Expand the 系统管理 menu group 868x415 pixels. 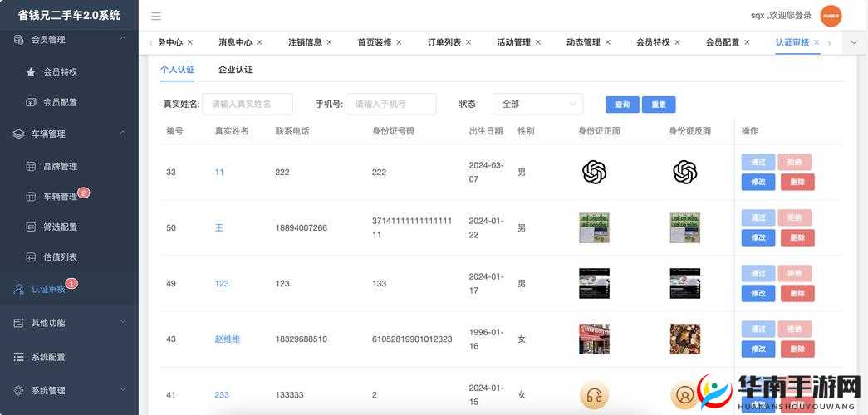click(123, 390)
